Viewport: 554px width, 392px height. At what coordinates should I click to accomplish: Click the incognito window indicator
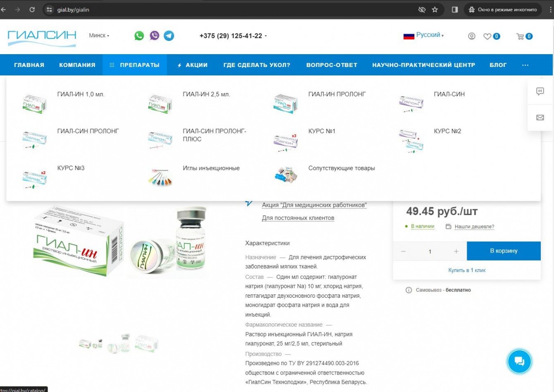(503, 10)
